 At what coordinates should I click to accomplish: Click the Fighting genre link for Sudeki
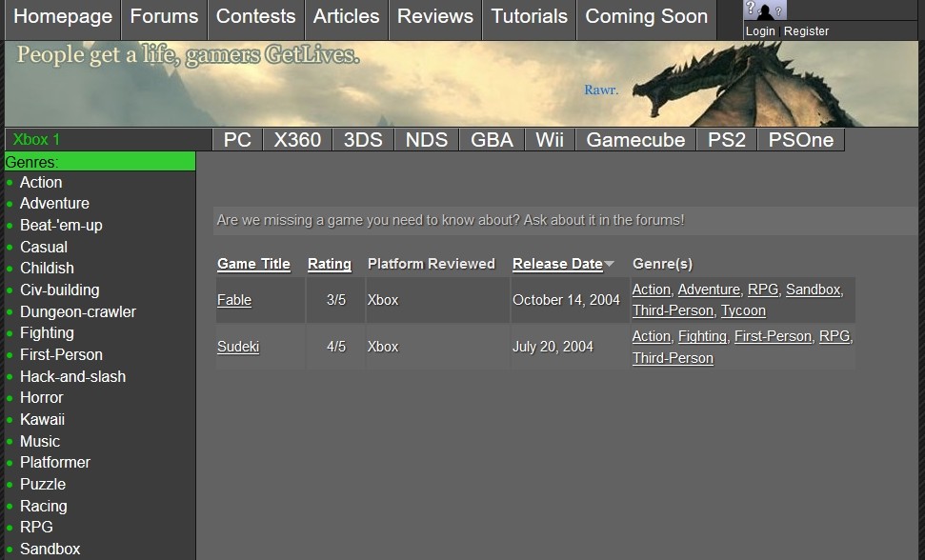click(x=702, y=336)
